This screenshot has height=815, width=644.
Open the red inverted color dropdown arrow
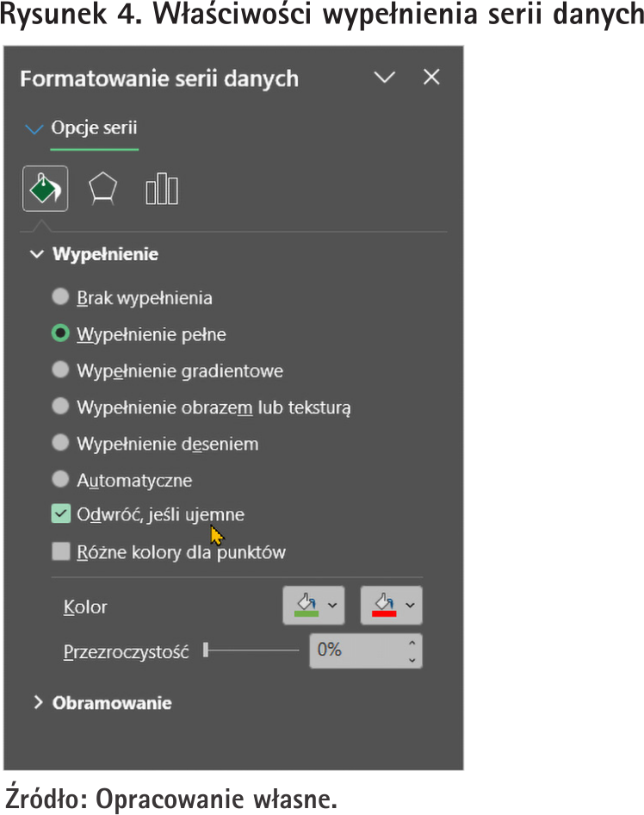pos(410,606)
